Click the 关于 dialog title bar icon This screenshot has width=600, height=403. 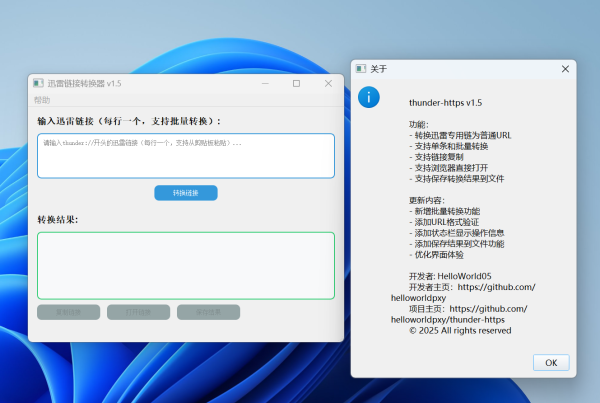click(361, 69)
